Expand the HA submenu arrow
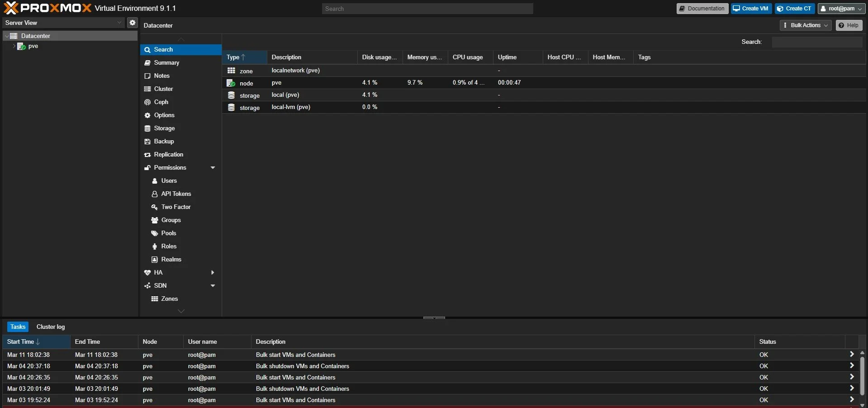The height and width of the screenshot is (408, 868). click(x=213, y=272)
